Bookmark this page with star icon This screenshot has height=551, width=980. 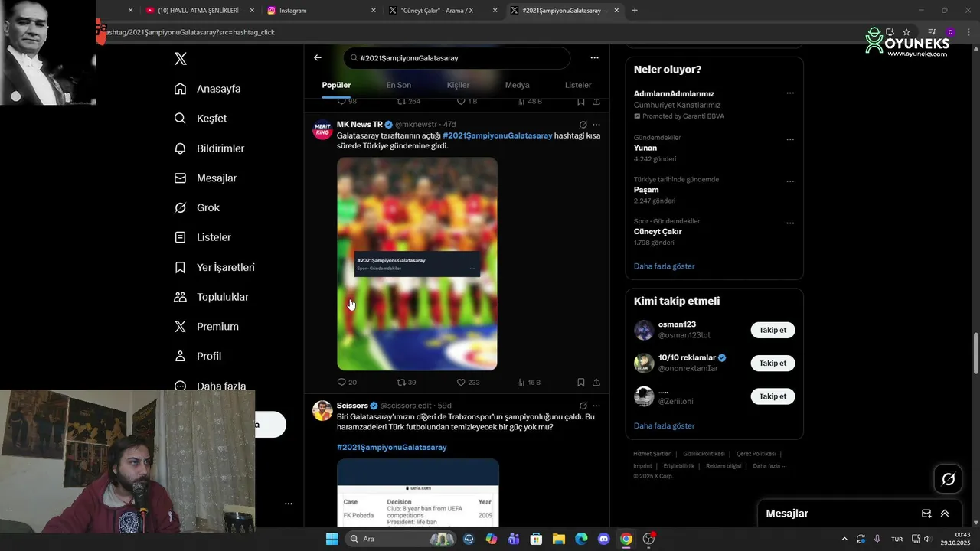(906, 32)
